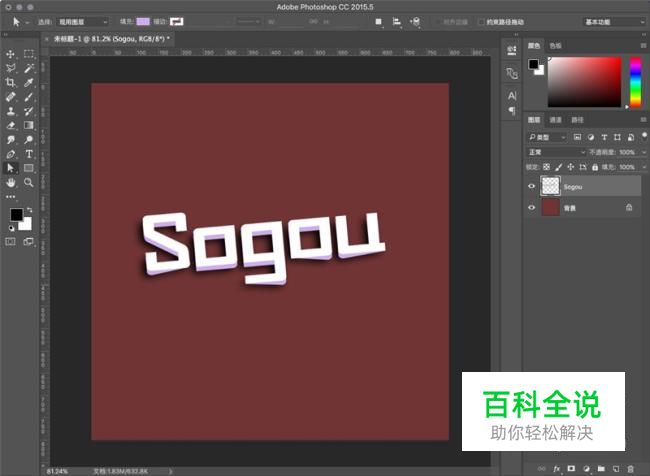Image resolution: width=650 pixels, height=476 pixels.
Task: Click the path alignment icon in options bar
Action: coord(397,22)
